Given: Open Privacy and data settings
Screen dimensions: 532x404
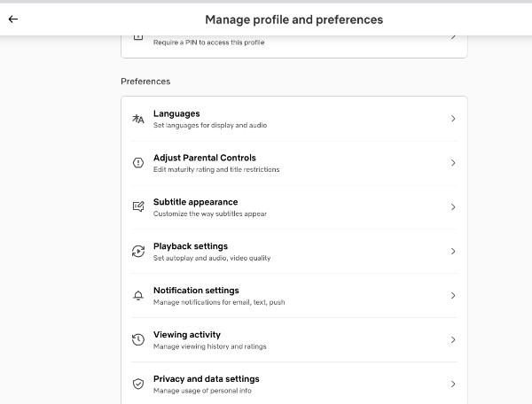Looking at the screenshot, I should point(294,384).
